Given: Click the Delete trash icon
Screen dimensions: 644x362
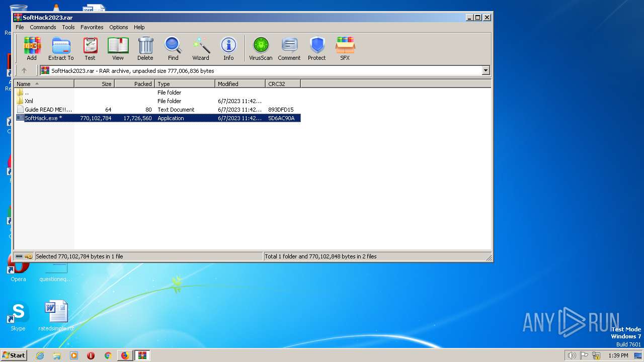Looking at the screenshot, I should click(x=145, y=49).
